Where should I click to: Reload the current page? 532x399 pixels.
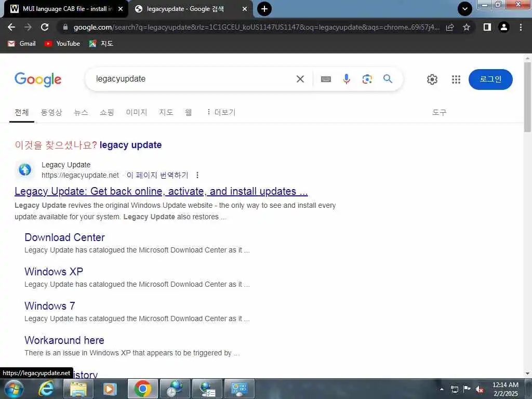coord(45,27)
